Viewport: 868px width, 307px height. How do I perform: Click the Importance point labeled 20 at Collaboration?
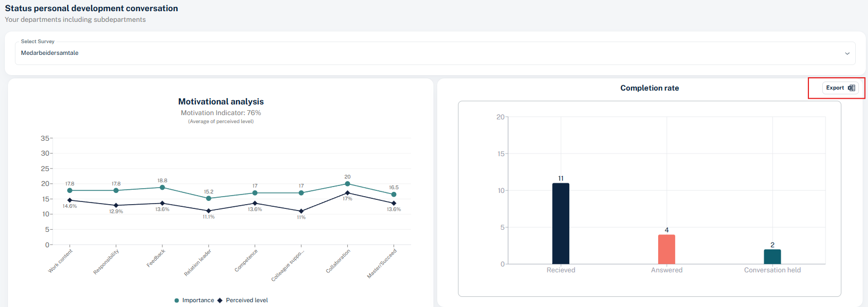(347, 184)
